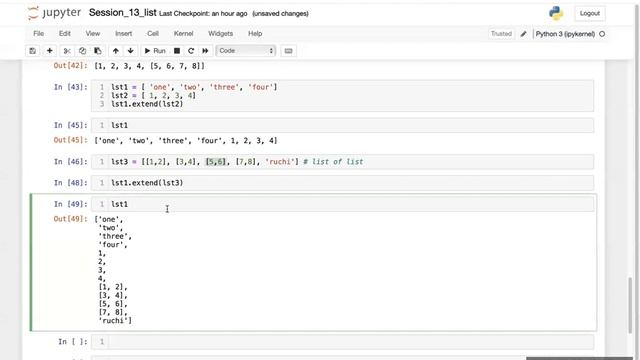
Task: Click into cell In [46] defining lst3
Action: [342, 162]
